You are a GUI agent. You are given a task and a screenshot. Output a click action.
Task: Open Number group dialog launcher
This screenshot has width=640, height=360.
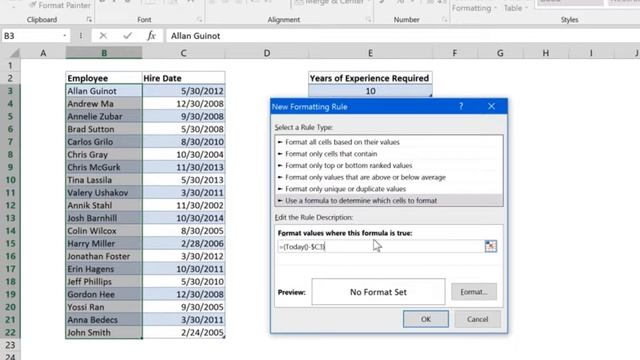(x=444, y=20)
